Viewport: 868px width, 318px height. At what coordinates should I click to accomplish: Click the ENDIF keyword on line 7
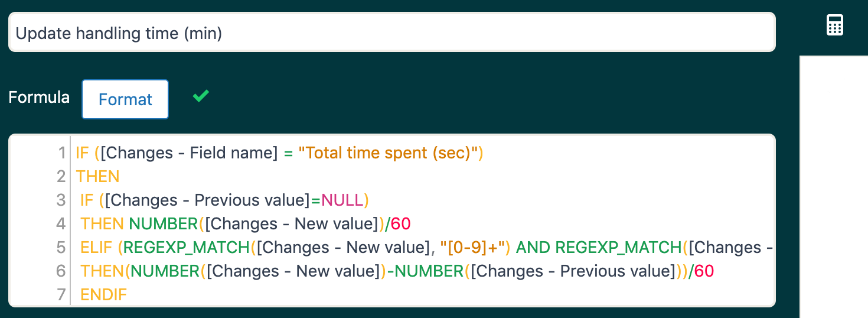click(x=104, y=295)
